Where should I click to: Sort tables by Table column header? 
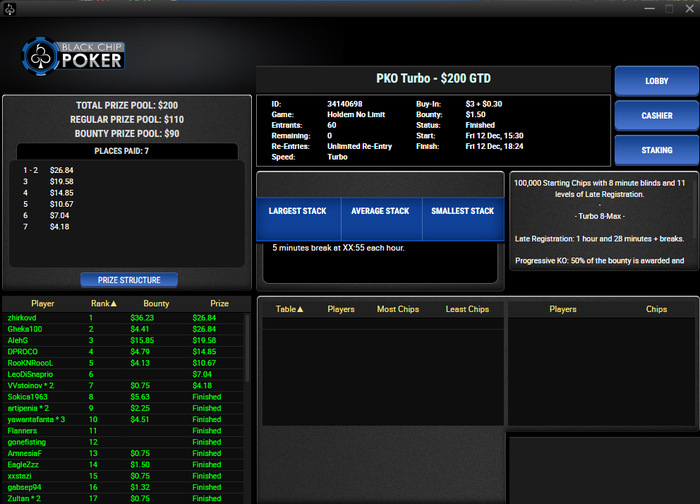pyautogui.click(x=289, y=309)
